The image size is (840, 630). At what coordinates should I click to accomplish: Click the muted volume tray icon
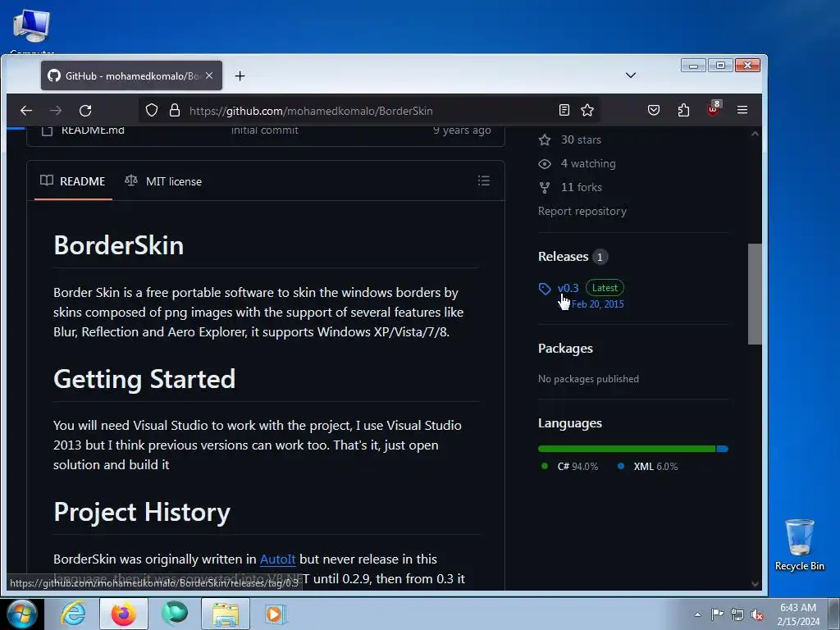757,614
